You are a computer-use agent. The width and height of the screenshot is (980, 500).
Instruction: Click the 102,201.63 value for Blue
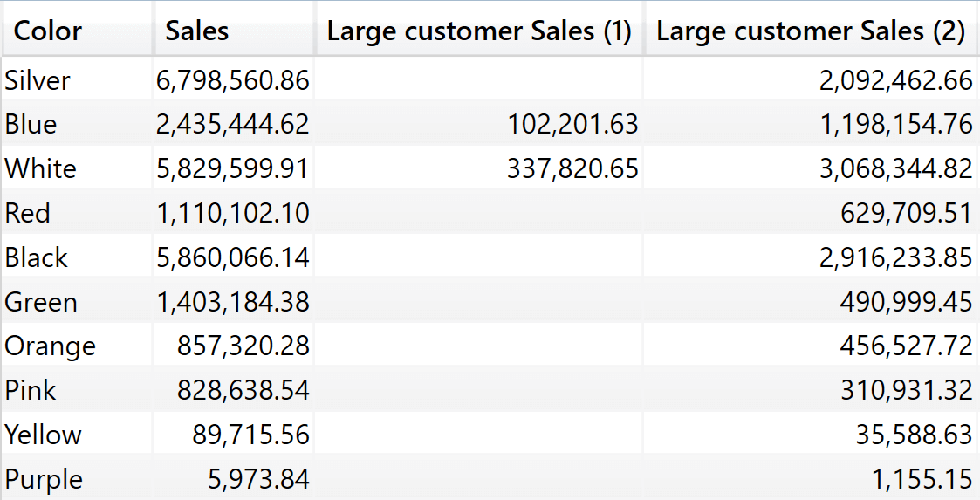tap(572, 124)
